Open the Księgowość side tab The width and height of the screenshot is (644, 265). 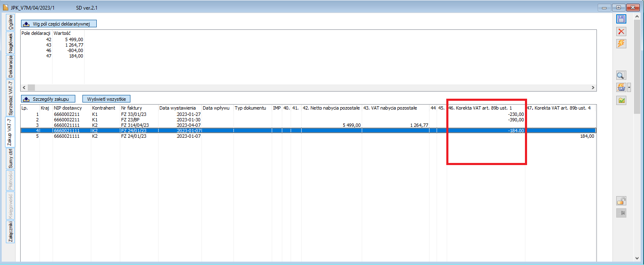(x=10, y=206)
